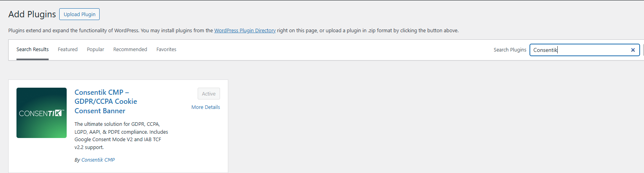Open the Favorites tab
This screenshot has width=644, height=173.
coord(166,50)
